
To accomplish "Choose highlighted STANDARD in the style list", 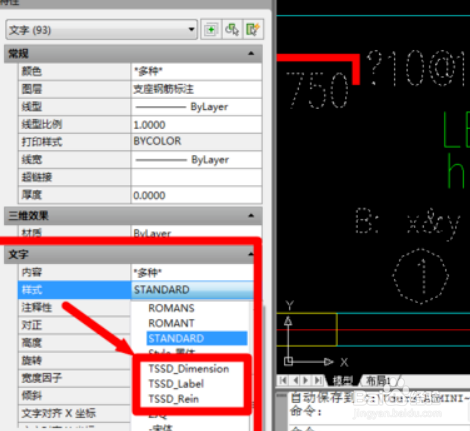I will click(197, 338).
